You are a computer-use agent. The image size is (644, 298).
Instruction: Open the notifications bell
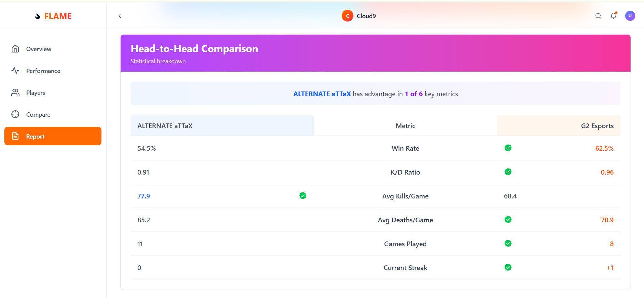613,16
